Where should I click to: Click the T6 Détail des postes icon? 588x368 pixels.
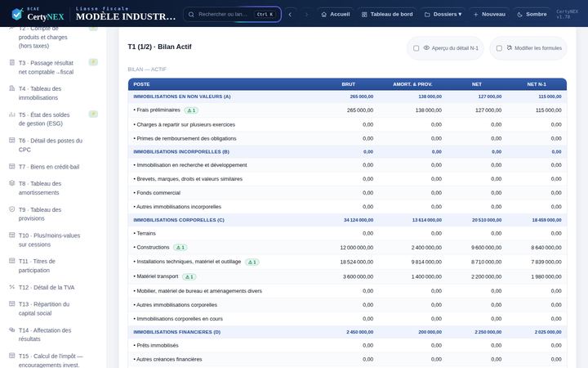(x=12, y=140)
